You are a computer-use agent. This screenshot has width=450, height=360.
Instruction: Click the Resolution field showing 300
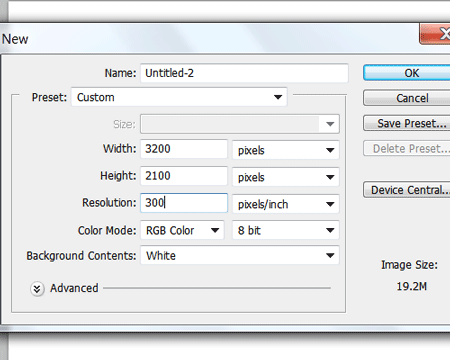pyautogui.click(x=184, y=203)
